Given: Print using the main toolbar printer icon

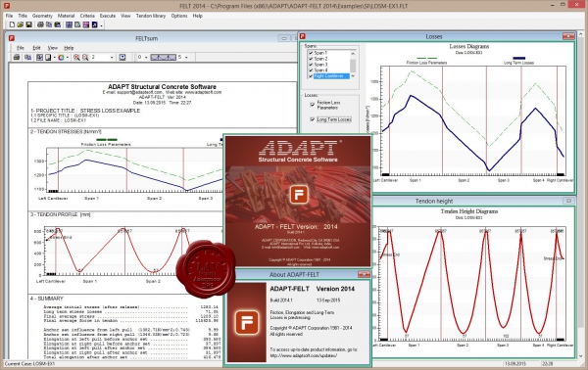Looking at the screenshot, I should (x=40, y=24).
